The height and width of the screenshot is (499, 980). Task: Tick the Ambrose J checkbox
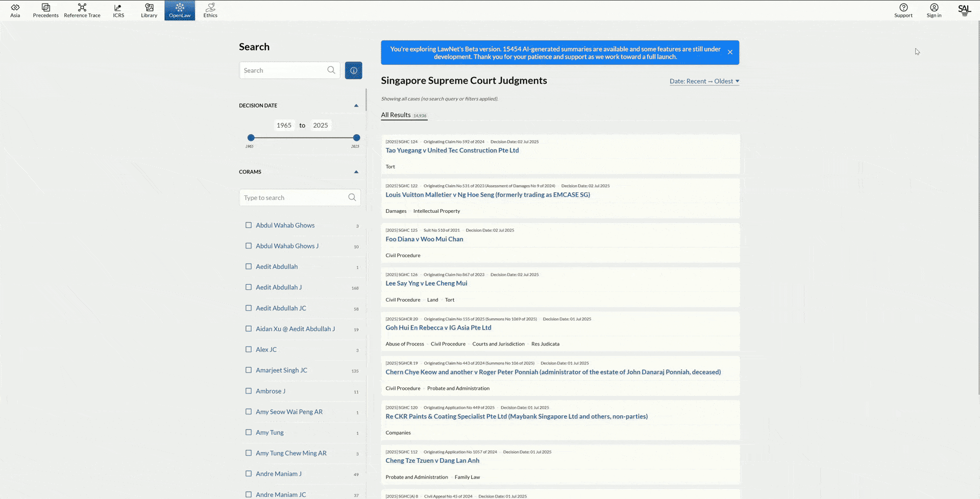(249, 391)
